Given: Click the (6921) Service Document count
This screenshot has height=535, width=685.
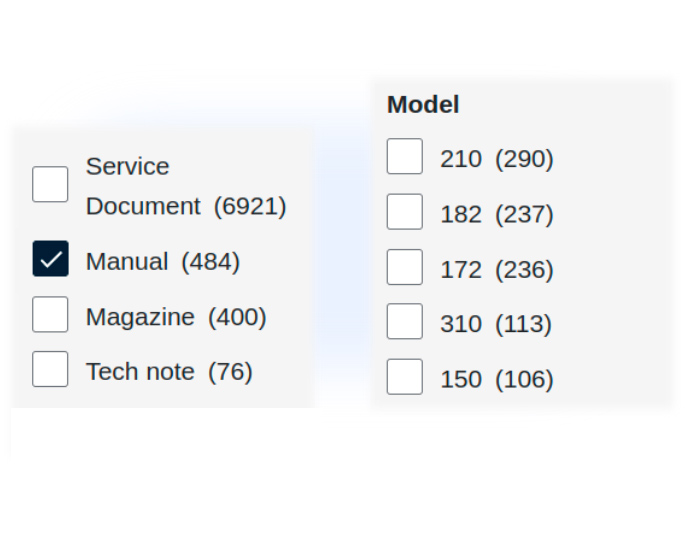Looking at the screenshot, I should click(250, 207).
